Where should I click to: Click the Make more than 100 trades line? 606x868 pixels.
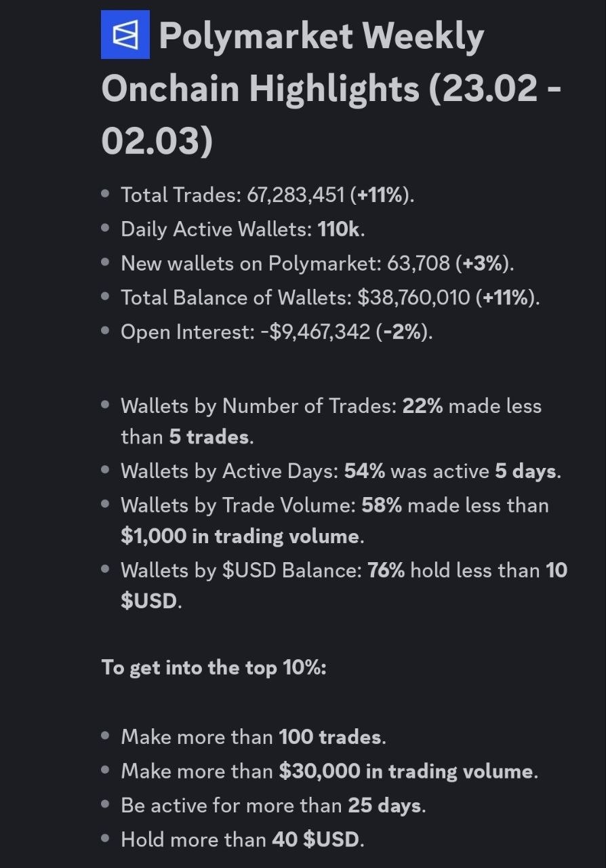click(x=254, y=736)
